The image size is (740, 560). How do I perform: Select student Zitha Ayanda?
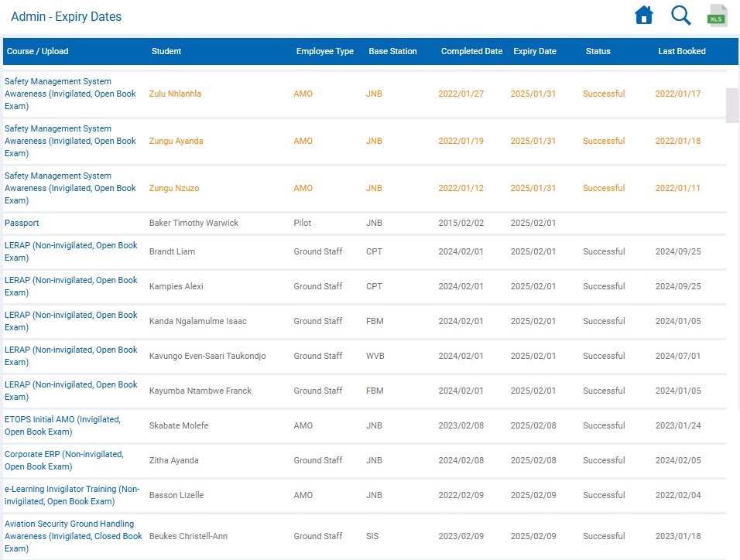(x=173, y=460)
